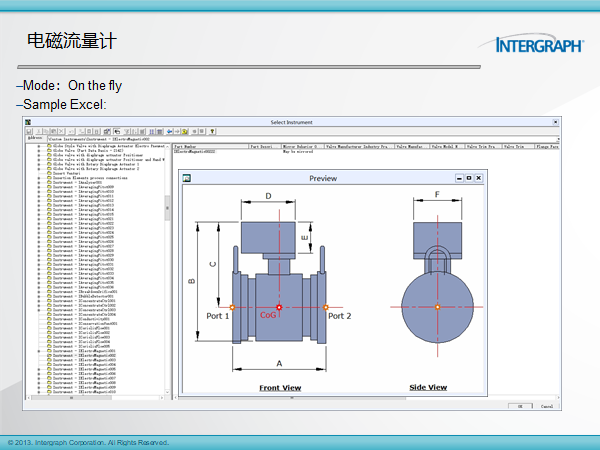The image size is (600, 450).
Task: Maximize the Preview window
Action: 469,178
